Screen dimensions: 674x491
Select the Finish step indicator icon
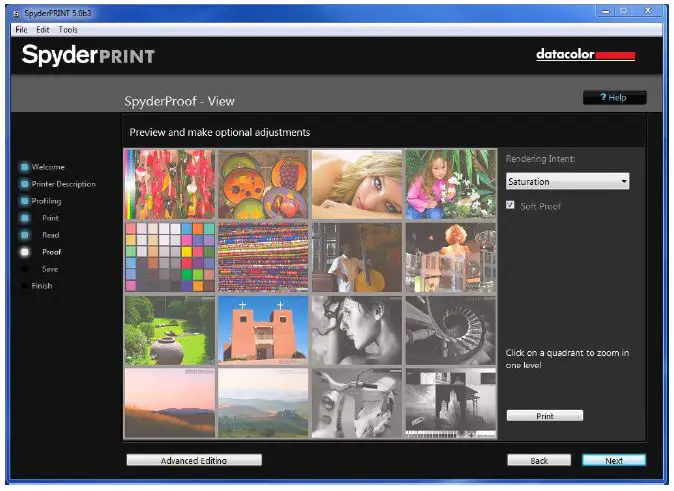(x=25, y=286)
